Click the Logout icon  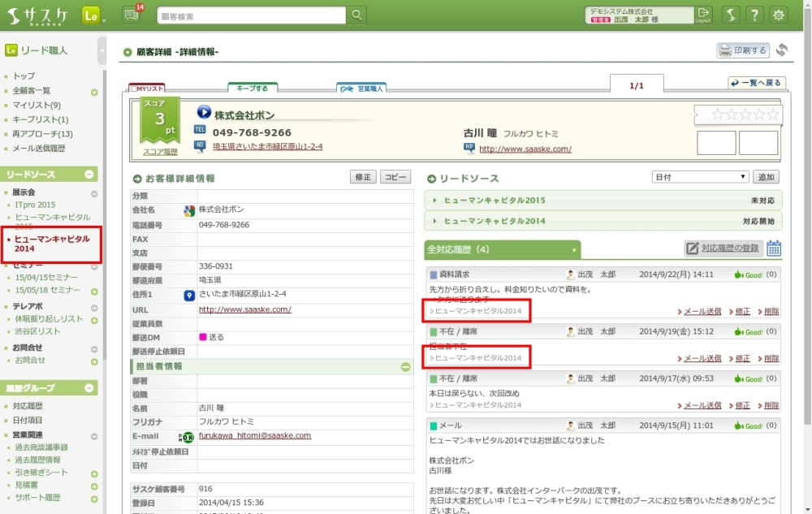coord(703,15)
